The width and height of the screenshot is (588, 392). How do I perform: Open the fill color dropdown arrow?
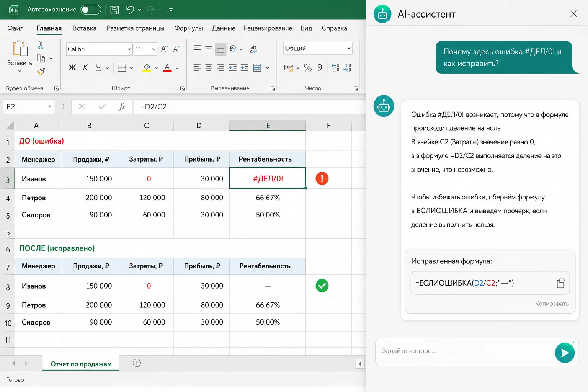tap(156, 68)
